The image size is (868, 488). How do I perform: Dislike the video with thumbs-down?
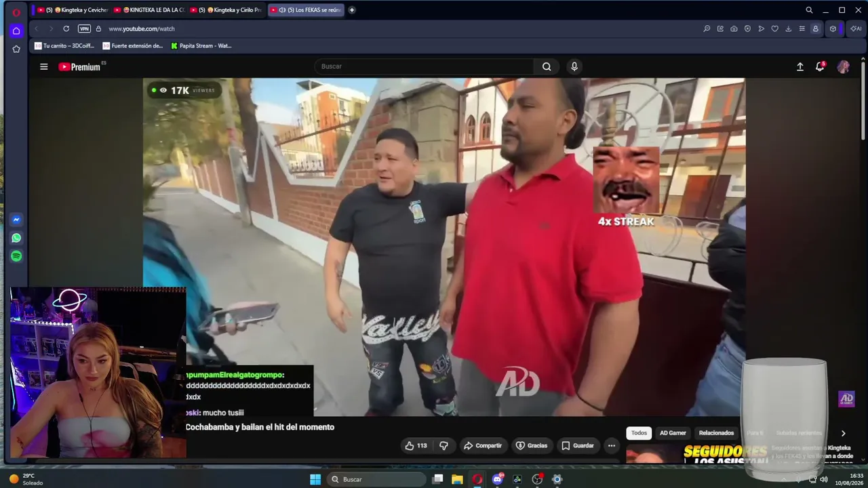tap(443, 445)
